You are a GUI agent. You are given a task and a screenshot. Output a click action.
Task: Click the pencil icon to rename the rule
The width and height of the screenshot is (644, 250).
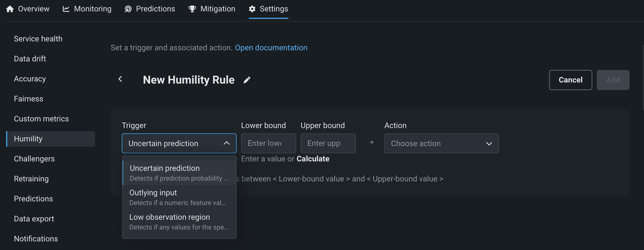(247, 80)
